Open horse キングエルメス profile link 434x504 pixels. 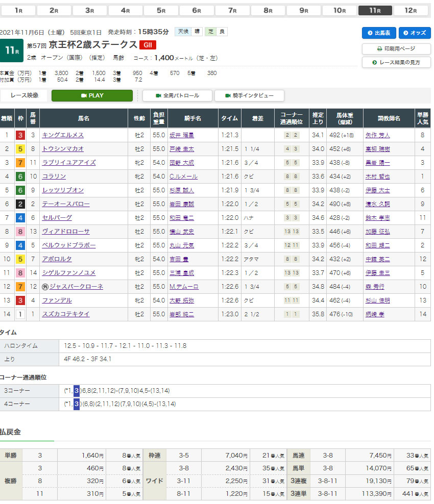62,135
